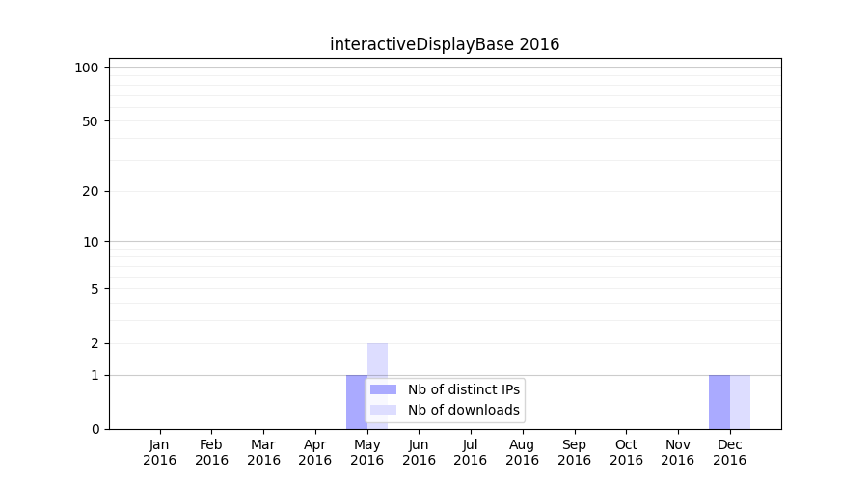Click the Oct 2016 x-axis label
Image resolution: width=868 pixels, height=482 pixels.
(x=626, y=452)
